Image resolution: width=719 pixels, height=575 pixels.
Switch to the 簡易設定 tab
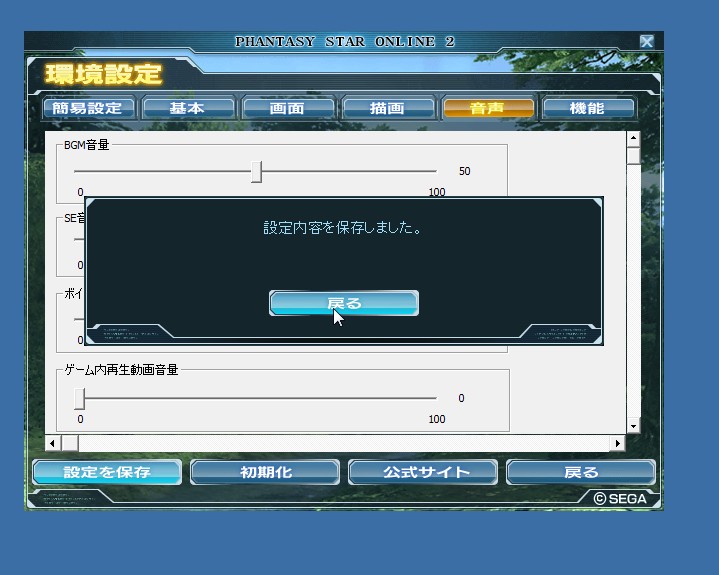tap(87, 108)
